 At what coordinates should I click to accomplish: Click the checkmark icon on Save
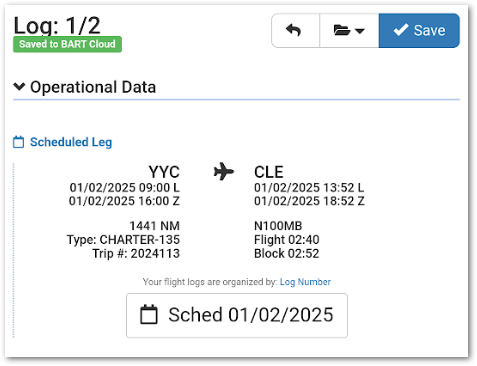pos(401,30)
